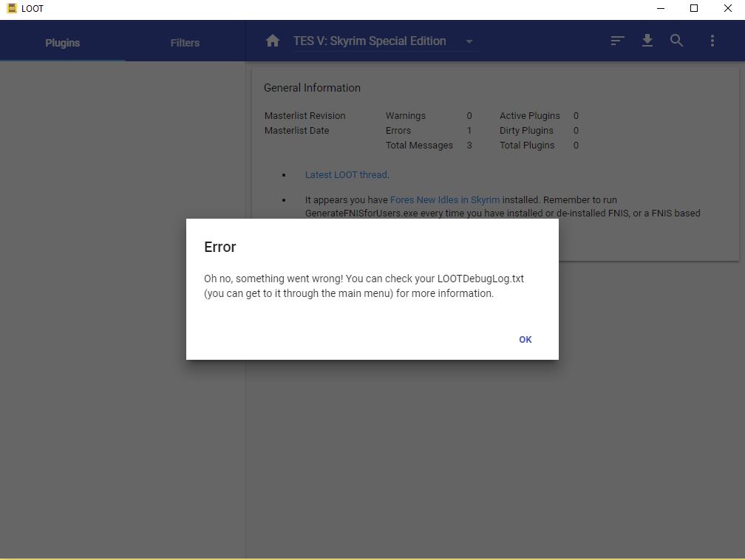Click the General Information heading
745x560 pixels.
(x=312, y=87)
